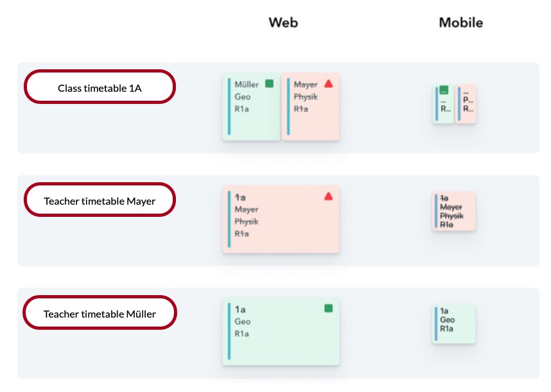Viewport: 551px width, 392px height.
Task: Select the Teacher timetable Mayer label
Action: point(100,200)
